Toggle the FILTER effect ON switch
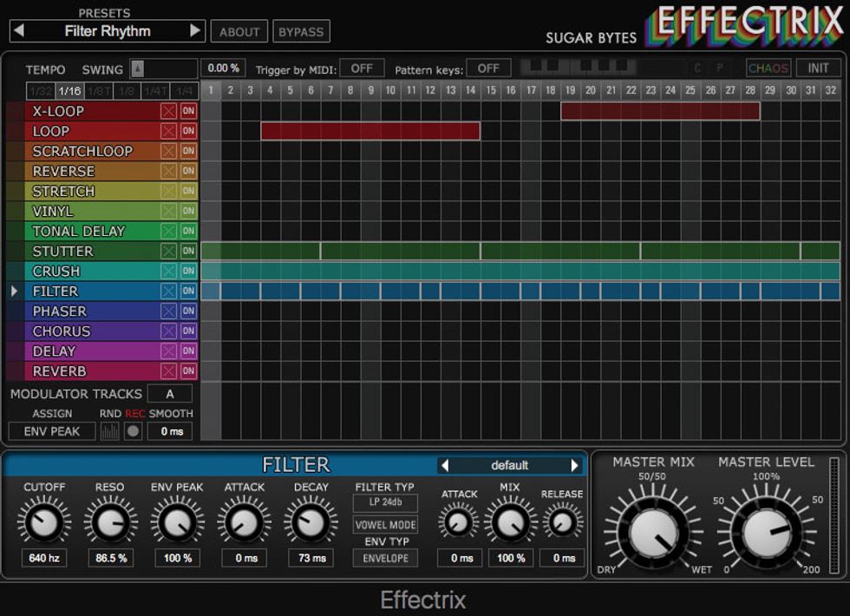This screenshot has height=616, width=850. 189,292
